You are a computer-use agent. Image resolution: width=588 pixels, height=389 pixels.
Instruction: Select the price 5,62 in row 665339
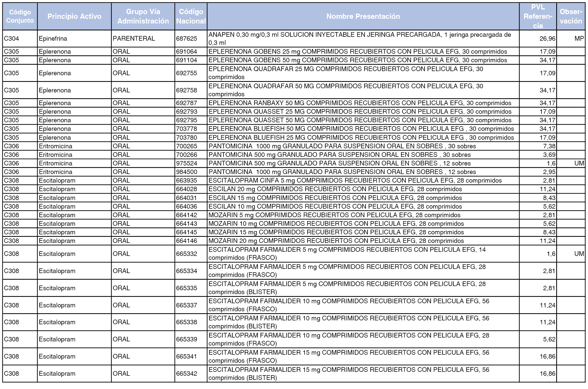(538, 339)
